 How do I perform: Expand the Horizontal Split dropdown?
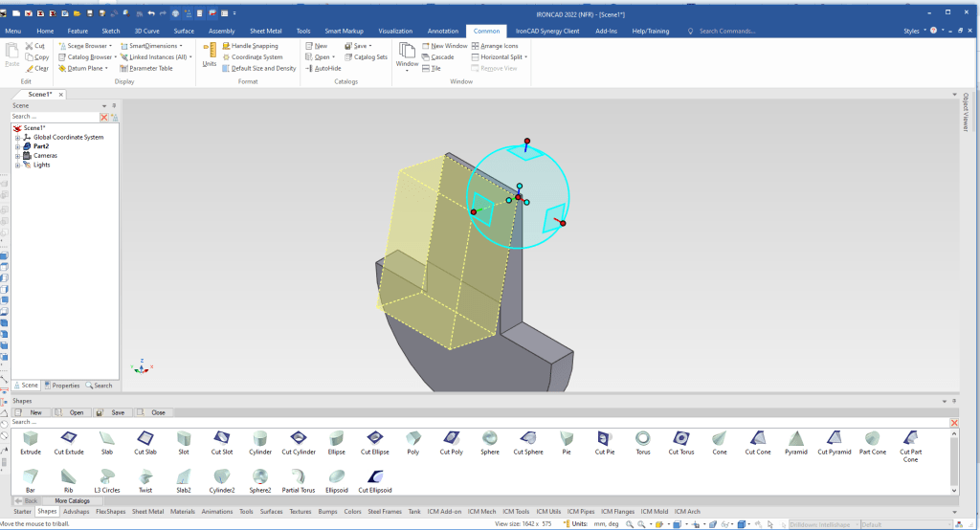tap(526, 57)
